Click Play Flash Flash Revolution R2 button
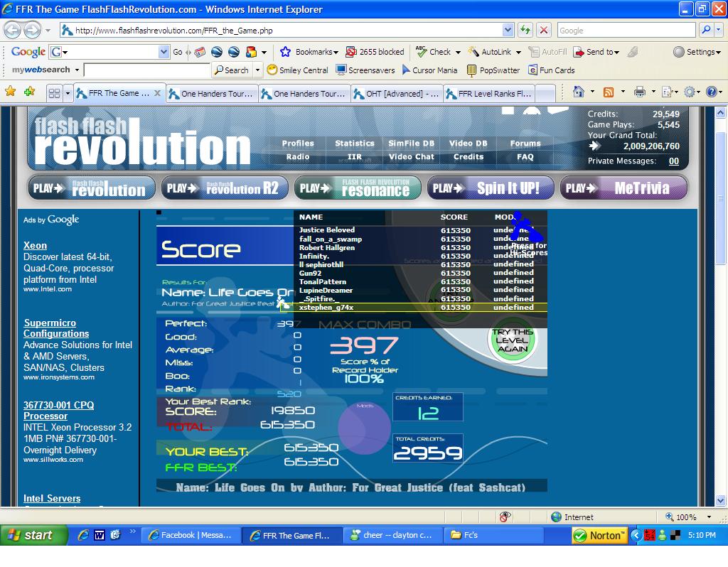This screenshot has height=567, width=728. (x=225, y=188)
